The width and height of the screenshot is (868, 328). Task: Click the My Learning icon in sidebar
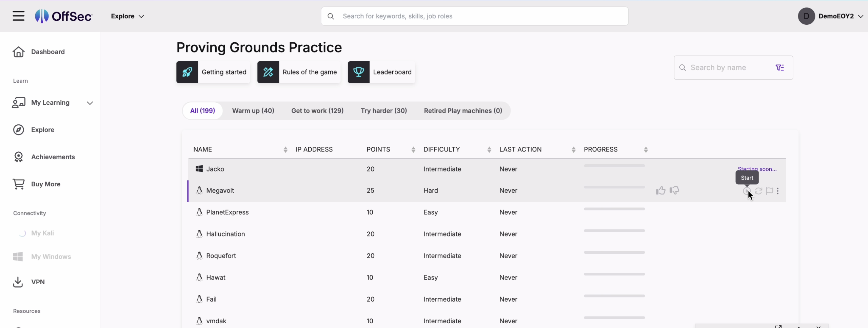tap(19, 103)
